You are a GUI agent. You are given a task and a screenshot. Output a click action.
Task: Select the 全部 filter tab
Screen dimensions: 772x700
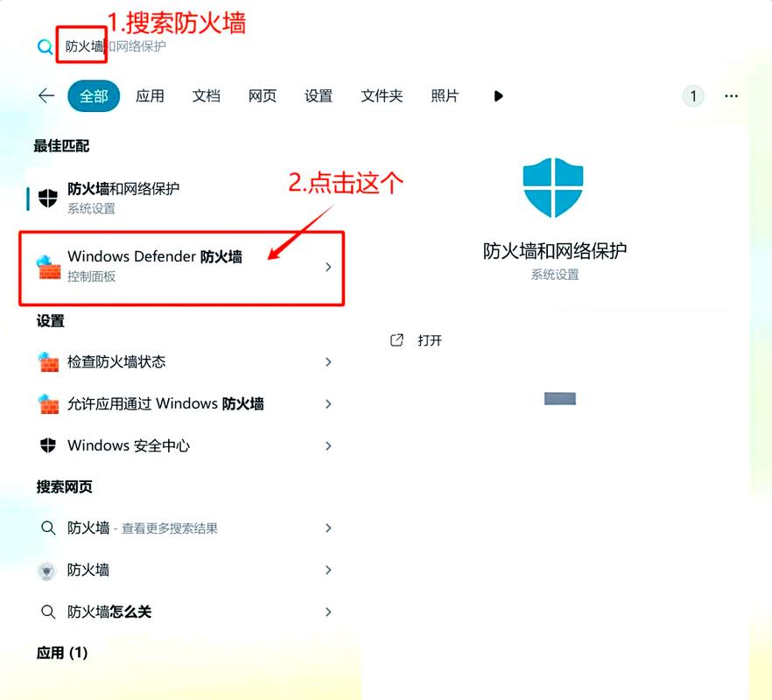pyautogui.click(x=94, y=96)
